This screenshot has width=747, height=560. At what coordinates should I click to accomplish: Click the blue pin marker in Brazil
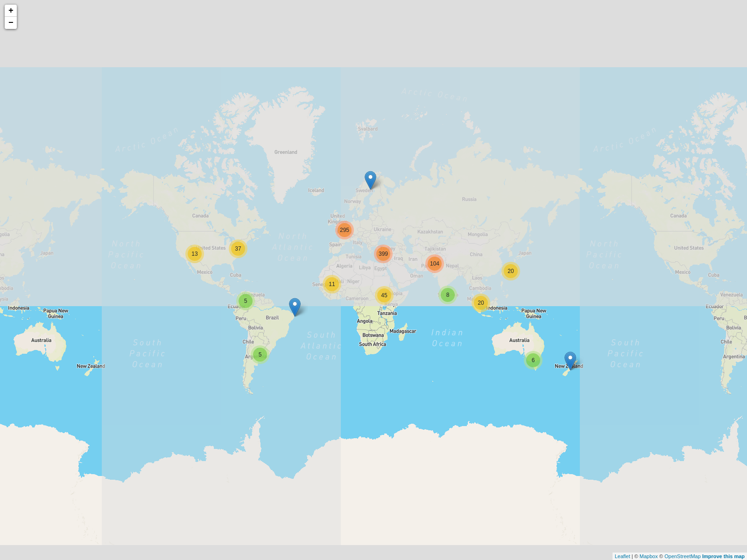pos(295,307)
